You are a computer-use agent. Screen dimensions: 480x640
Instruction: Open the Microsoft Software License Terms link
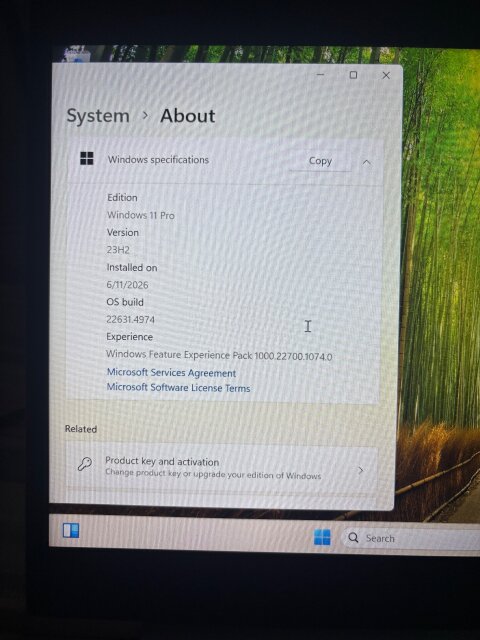coord(178,387)
